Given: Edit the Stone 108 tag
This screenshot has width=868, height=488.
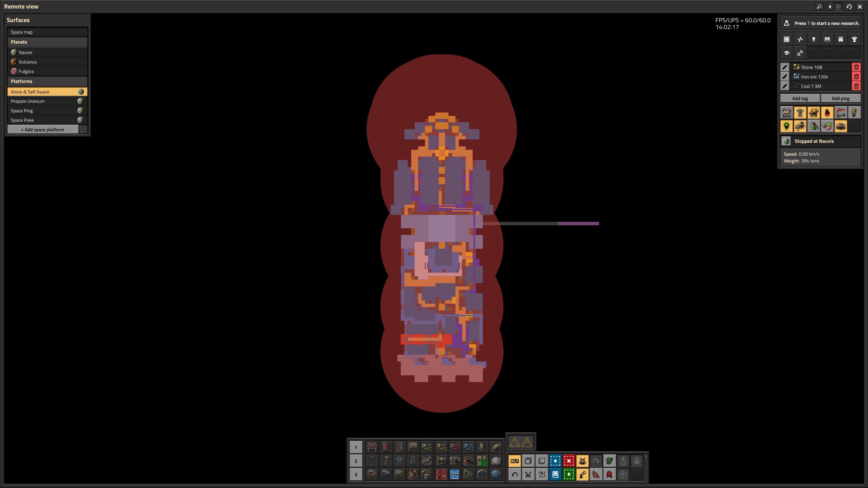Looking at the screenshot, I should pyautogui.click(x=784, y=67).
